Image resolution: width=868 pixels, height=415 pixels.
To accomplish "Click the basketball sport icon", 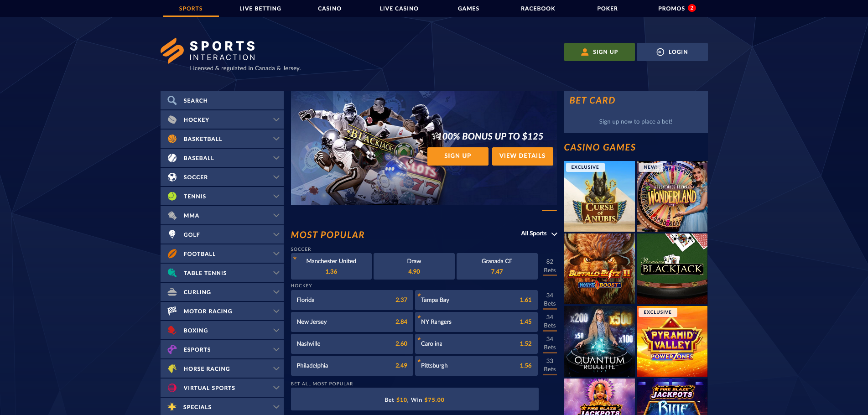I will pyautogui.click(x=172, y=139).
